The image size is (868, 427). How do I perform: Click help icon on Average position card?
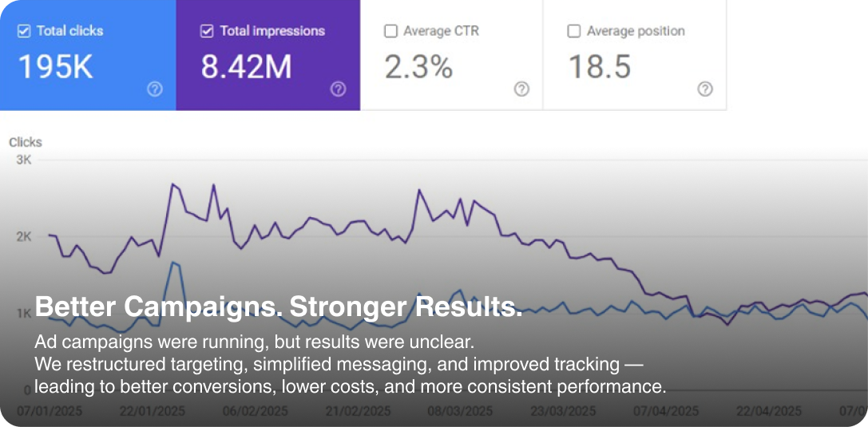[705, 89]
